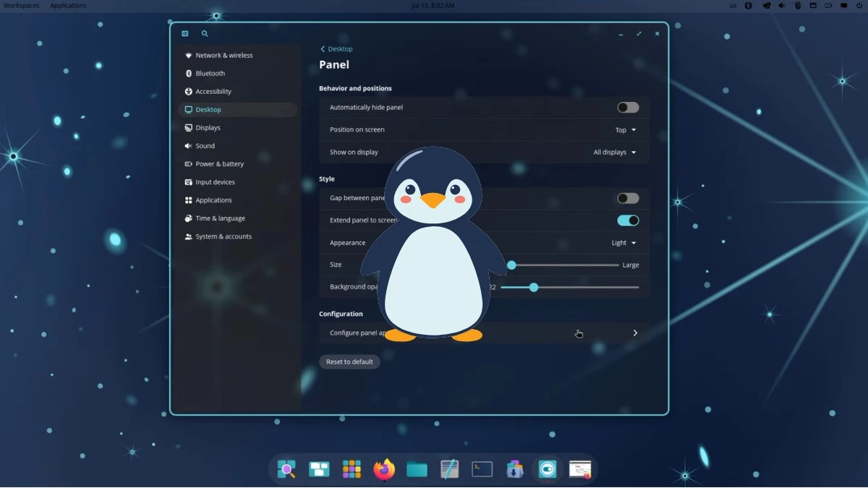Image resolution: width=868 pixels, height=488 pixels.
Task: Open the network applet in top panel
Action: 813,5
